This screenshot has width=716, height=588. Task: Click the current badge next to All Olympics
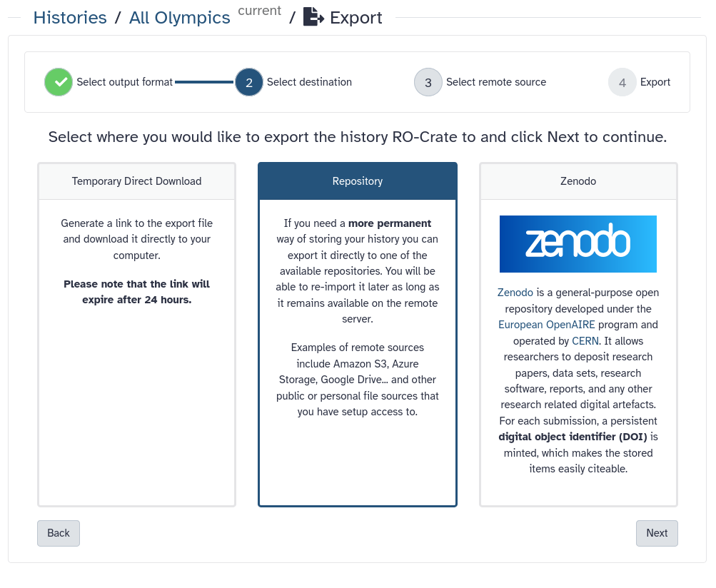click(x=259, y=10)
